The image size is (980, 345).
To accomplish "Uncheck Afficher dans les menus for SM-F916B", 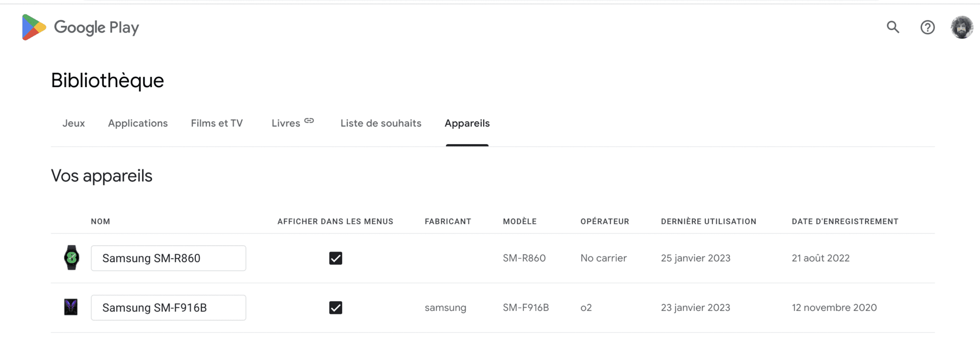I will coord(335,307).
